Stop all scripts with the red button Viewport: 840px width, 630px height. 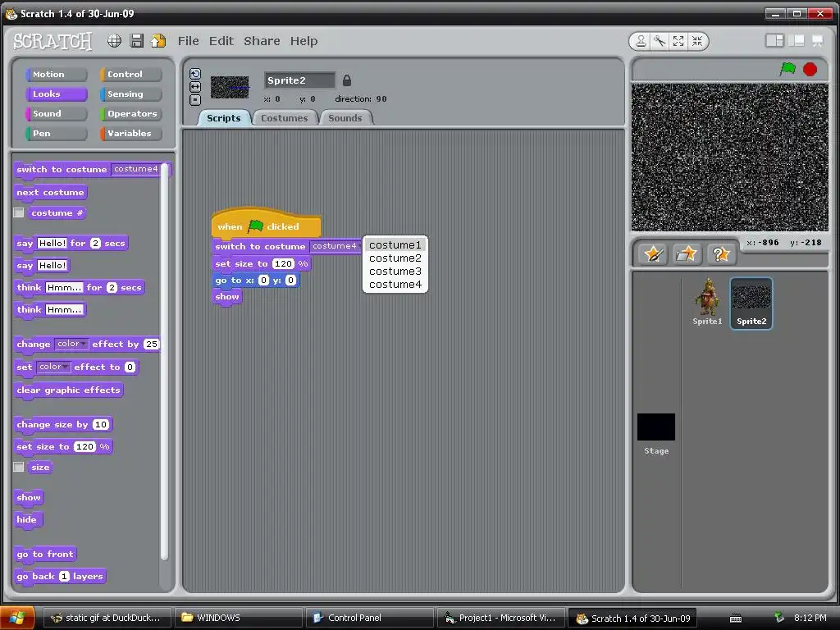tap(810, 69)
